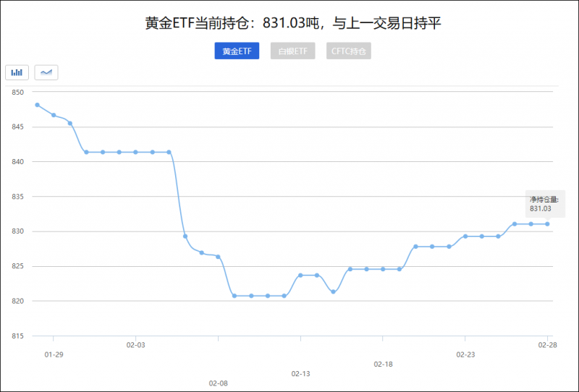
Task: Switch to bar chart view icon
Action: [x=17, y=72]
